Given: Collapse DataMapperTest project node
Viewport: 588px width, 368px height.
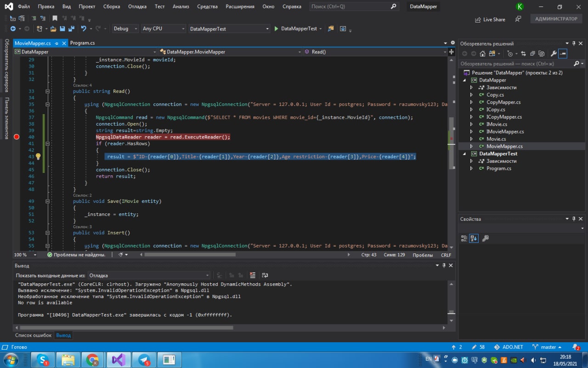Looking at the screenshot, I should click(x=464, y=154).
